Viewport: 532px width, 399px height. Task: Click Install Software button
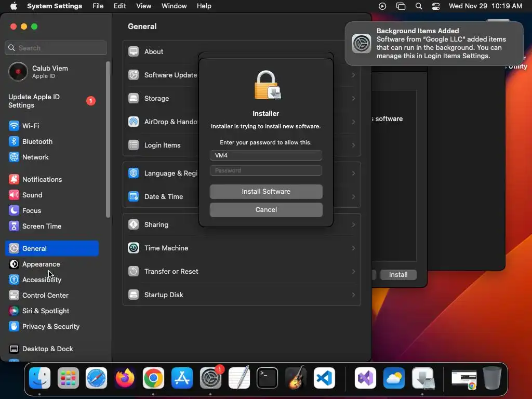pos(266,192)
